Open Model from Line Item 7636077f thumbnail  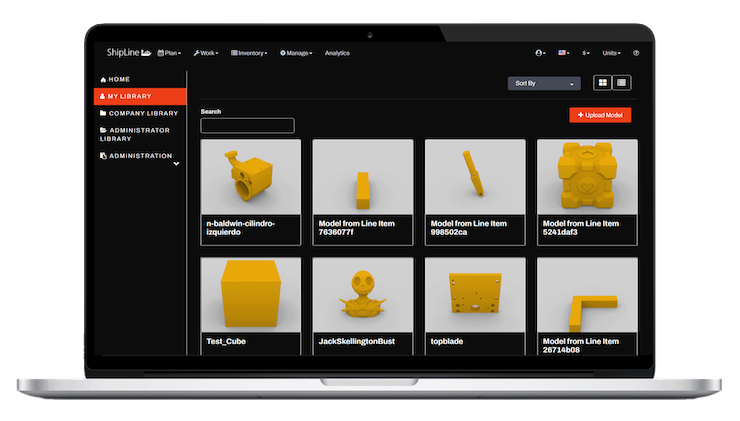point(362,177)
